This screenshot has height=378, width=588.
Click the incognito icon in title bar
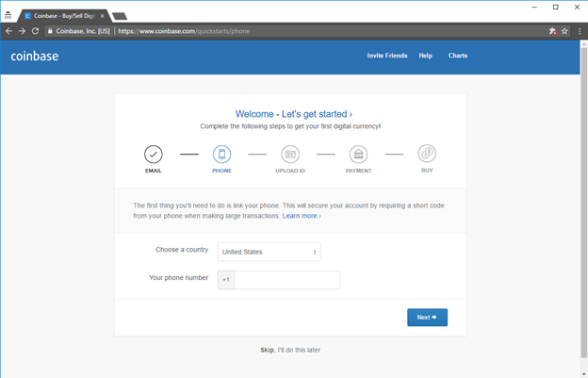[x=8, y=15]
